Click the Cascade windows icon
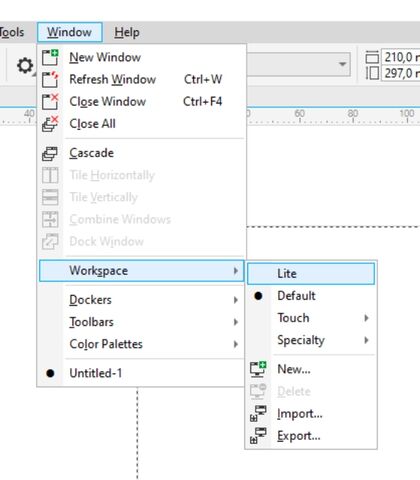This screenshot has height=480, width=420. point(50,153)
